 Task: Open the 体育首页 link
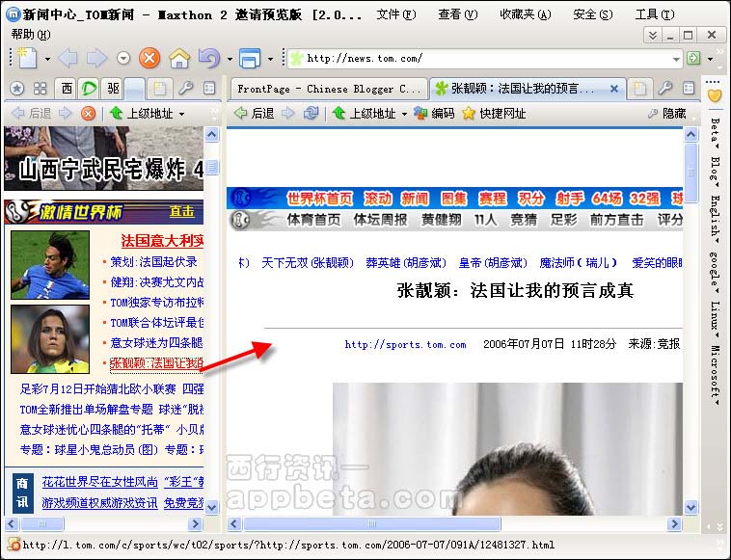(x=313, y=220)
